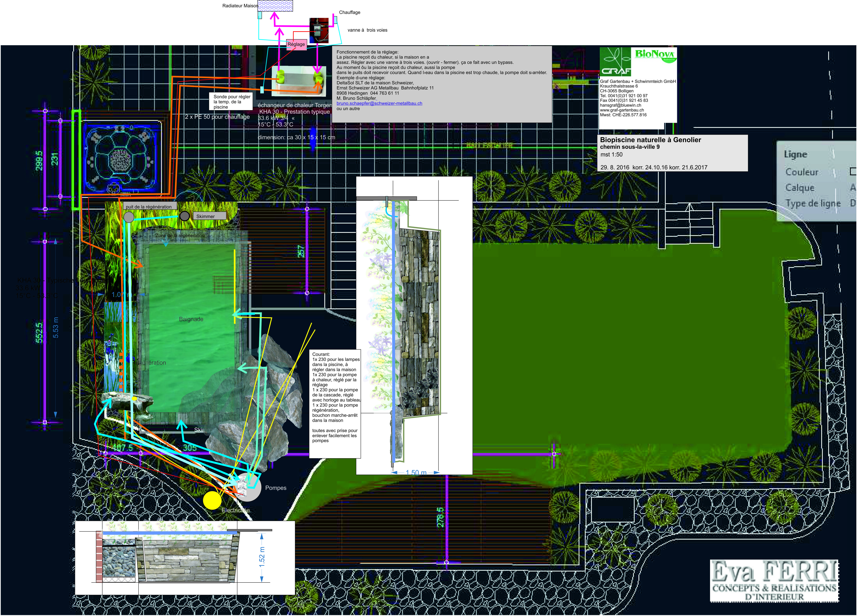858x616 pixels.
Task: Select the '305' dimension label
Action: coord(190,448)
